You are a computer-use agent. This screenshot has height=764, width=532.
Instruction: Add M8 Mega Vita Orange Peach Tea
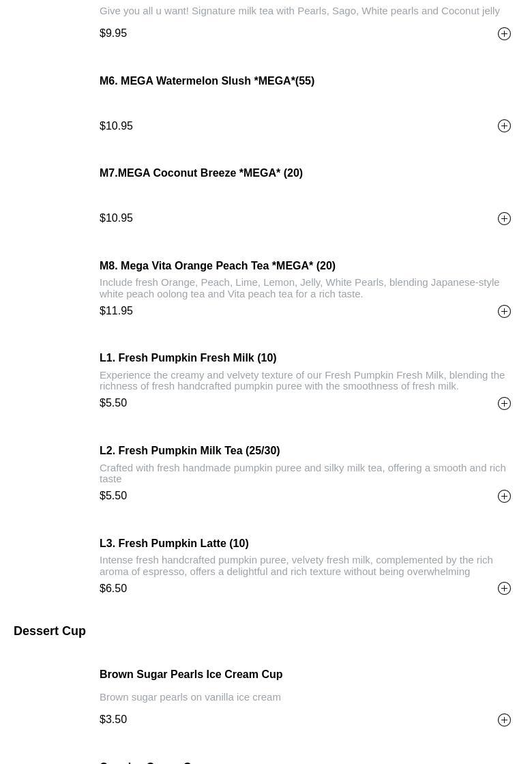click(504, 311)
